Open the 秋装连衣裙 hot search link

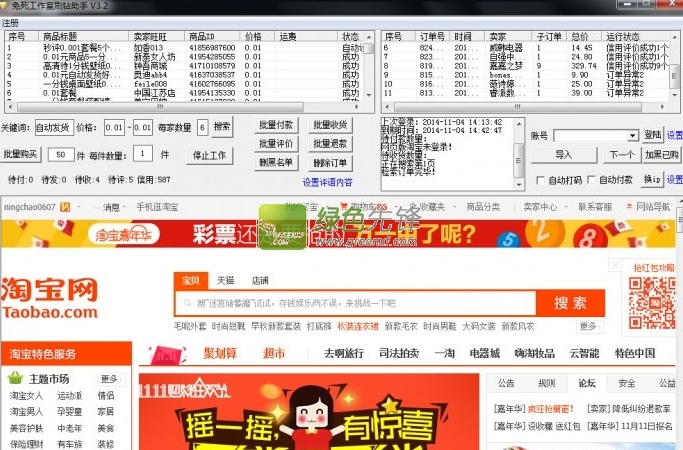tap(358, 326)
